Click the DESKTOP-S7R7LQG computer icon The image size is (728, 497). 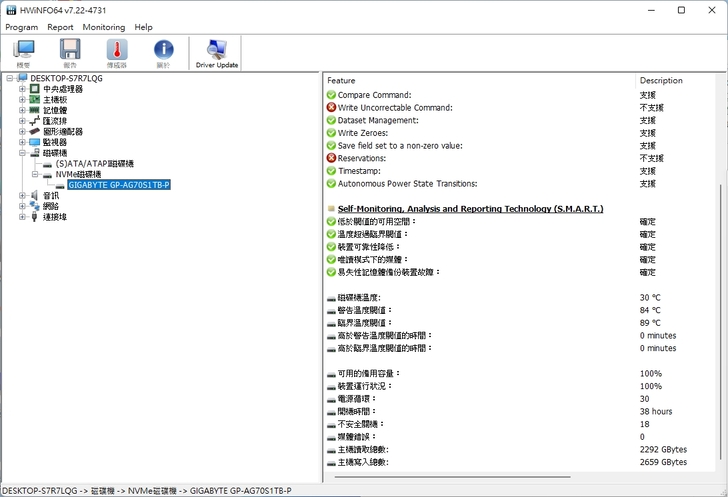[x=22, y=78]
